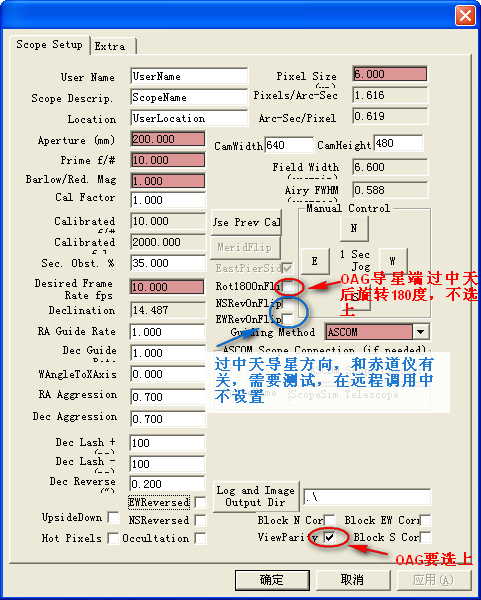Click the Use Prev Cal button

[x=246, y=222]
